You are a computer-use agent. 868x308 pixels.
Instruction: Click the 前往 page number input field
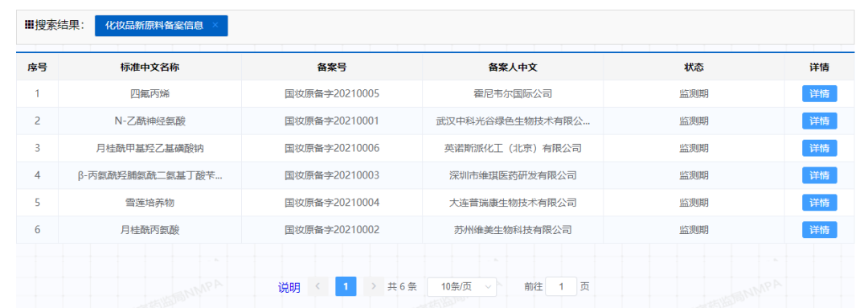point(561,286)
